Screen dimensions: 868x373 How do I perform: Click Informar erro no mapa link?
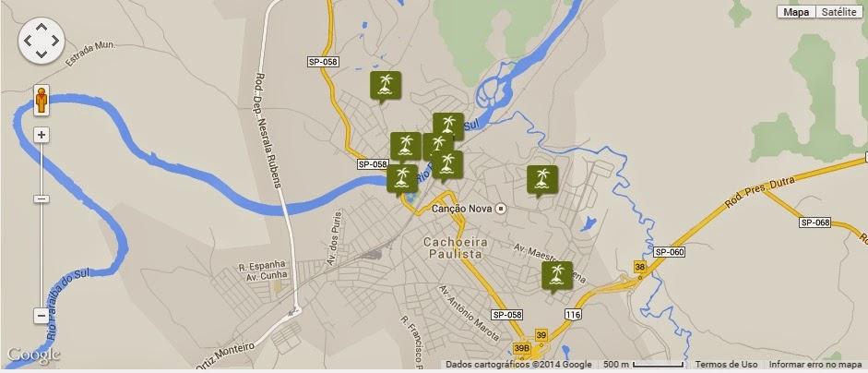pos(815,365)
